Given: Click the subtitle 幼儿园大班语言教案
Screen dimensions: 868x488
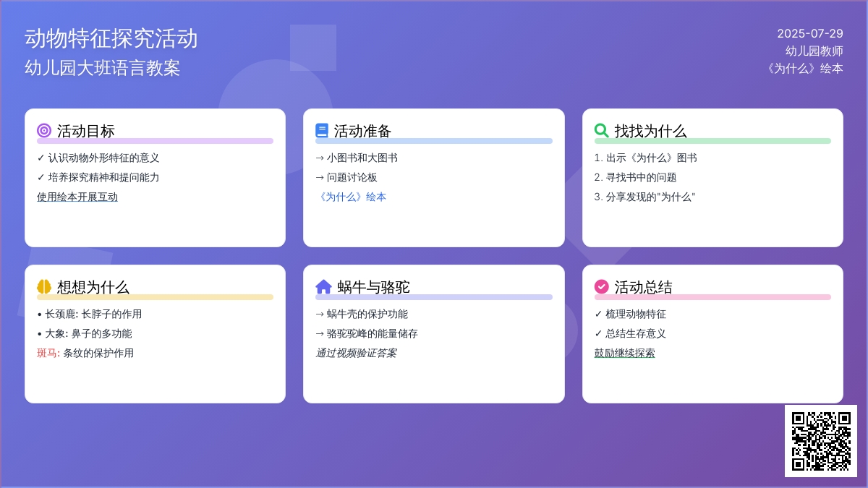Looking at the screenshot, I should click(103, 68).
